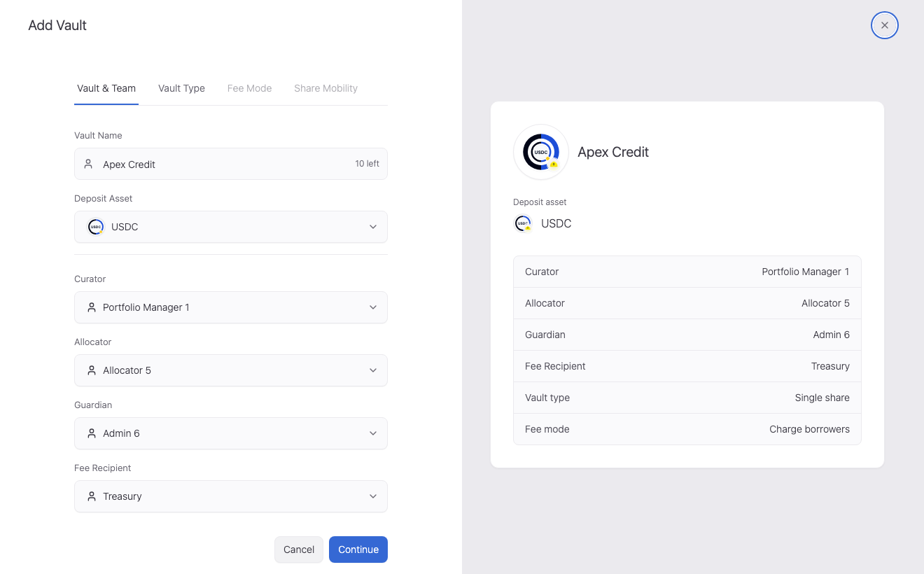The image size is (924, 574).
Task: Click 'Single share' vault type value
Action: (x=822, y=398)
